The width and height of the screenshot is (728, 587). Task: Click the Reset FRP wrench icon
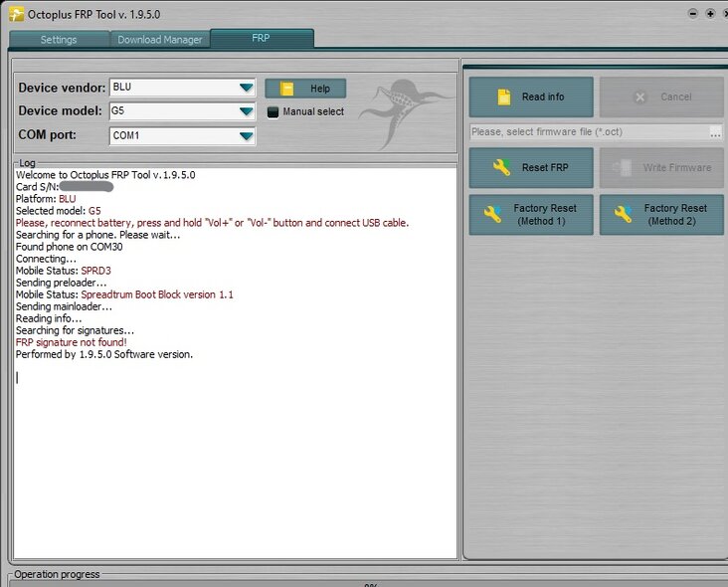[x=501, y=167]
